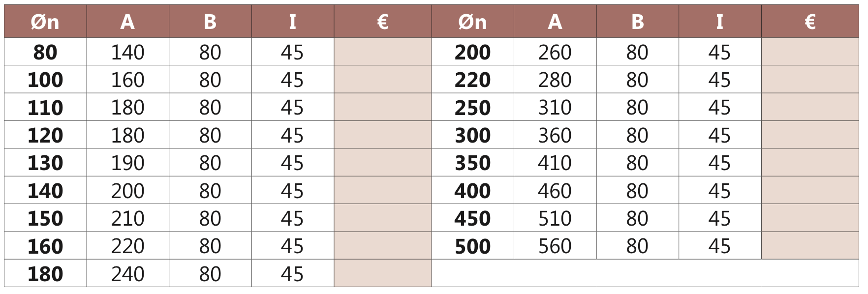Select the Øn 350 cell
The width and height of the screenshot is (868, 294).
coord(472,163)
